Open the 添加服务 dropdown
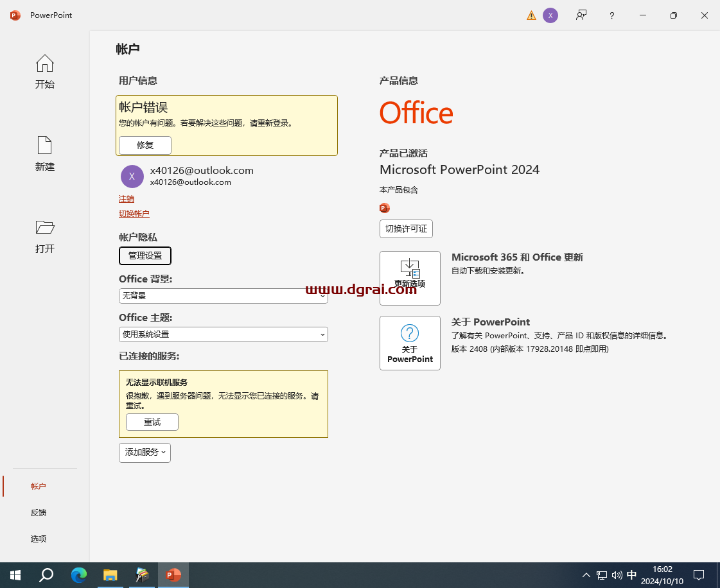Screen dimensions: 720x588 145,453
